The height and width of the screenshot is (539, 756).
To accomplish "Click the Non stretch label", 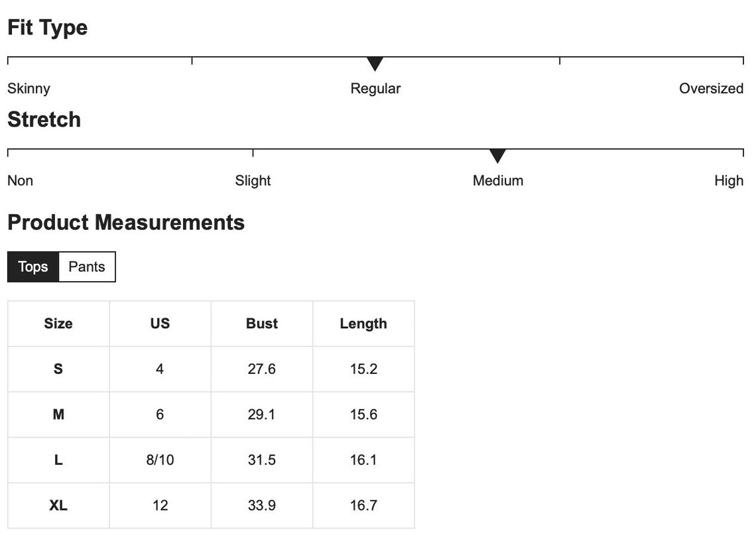I will tap(20, 180).
